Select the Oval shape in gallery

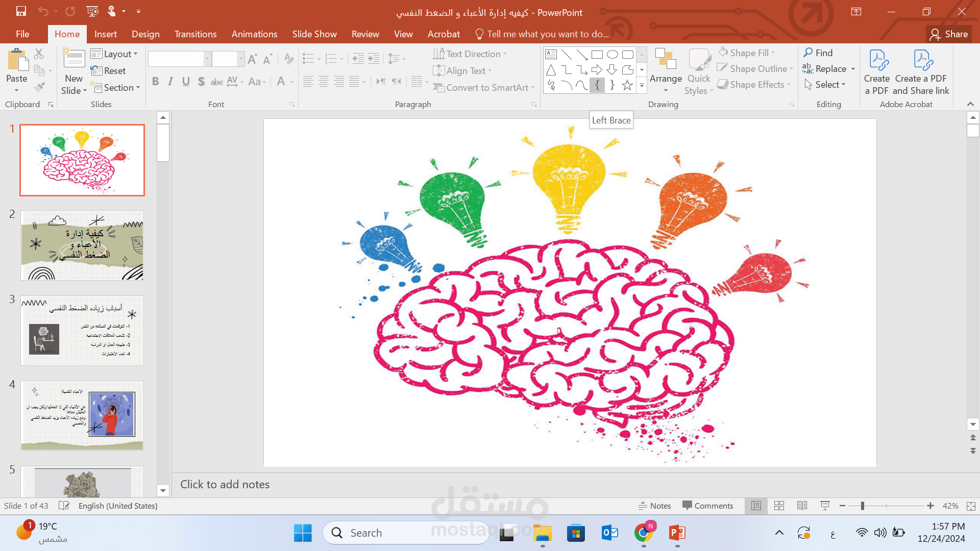612,55
